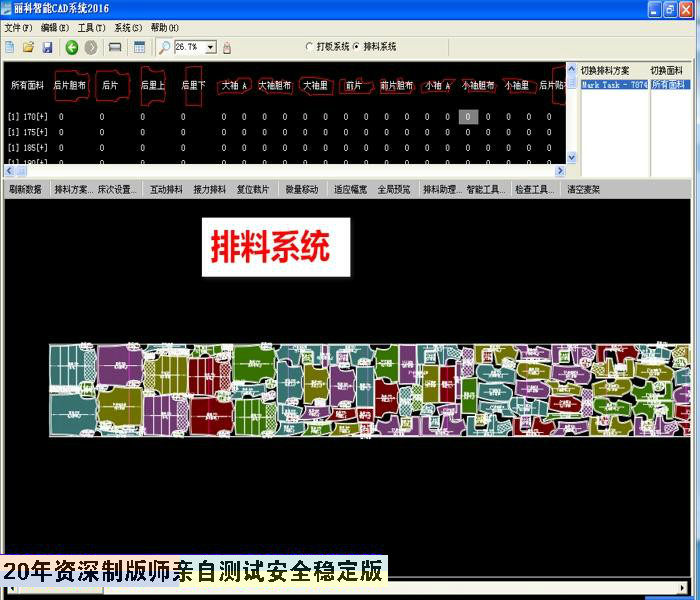
Task: Open 检查工具... button
Action: (x=535, y=189)
